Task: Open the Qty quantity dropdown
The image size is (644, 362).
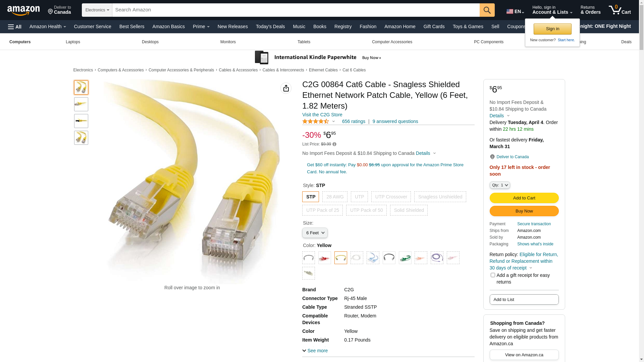Action: pos(500,185)
